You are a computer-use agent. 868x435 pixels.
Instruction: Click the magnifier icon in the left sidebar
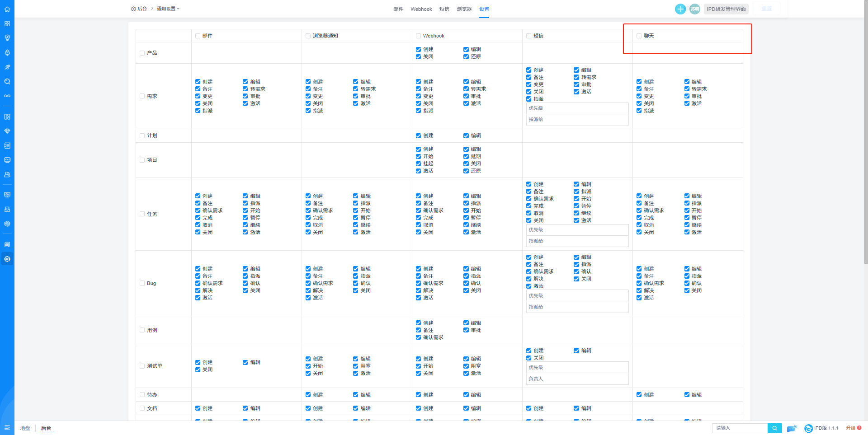click(x=7, y=81)
